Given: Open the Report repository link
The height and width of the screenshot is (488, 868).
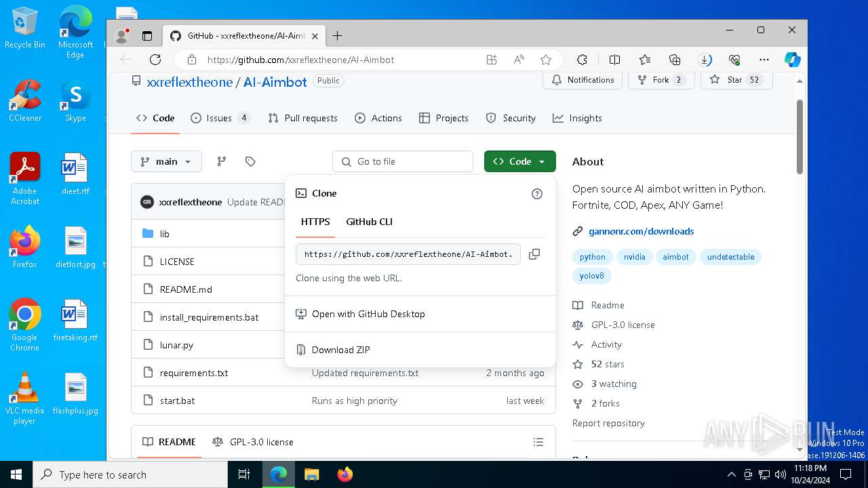Looking at the screenshot, I should point(608,423).
